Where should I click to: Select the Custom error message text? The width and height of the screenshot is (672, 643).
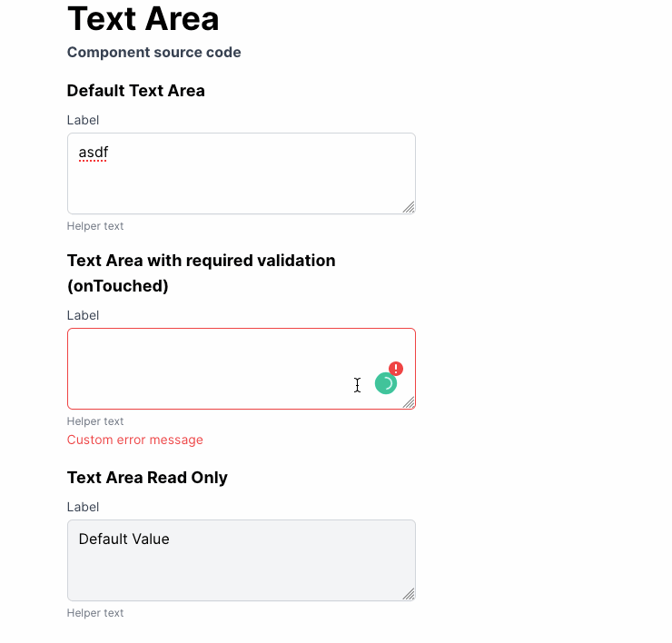point(135,440)
